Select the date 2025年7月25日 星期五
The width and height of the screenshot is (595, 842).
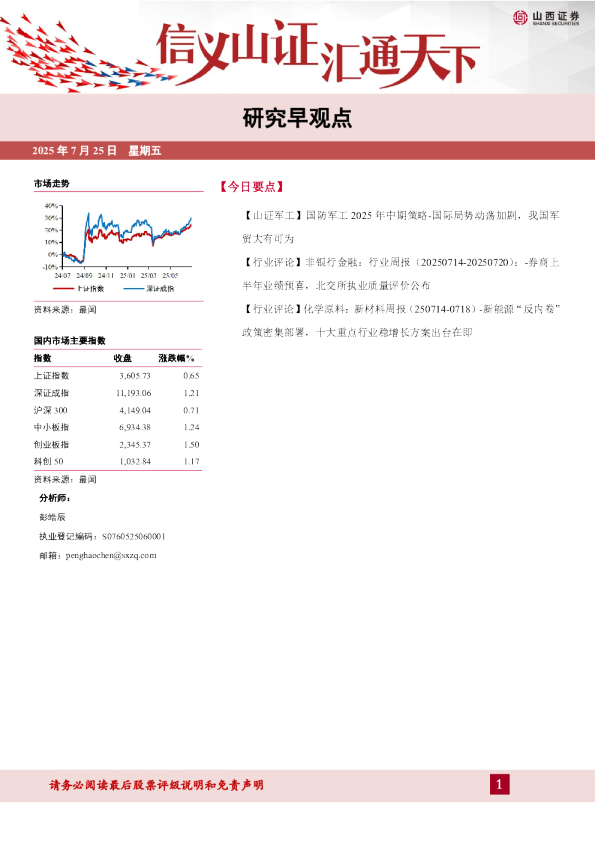pos(97,151)
